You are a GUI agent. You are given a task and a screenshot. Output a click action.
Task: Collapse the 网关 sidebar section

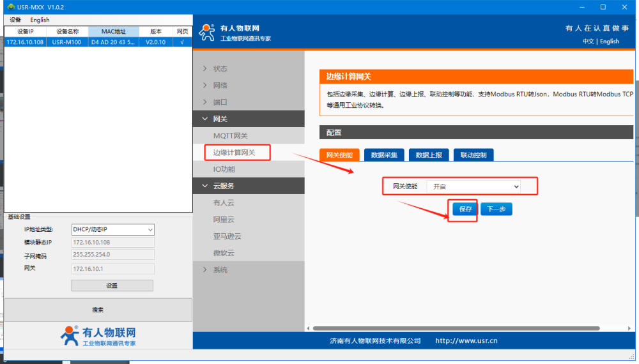[x=220, y=119]
